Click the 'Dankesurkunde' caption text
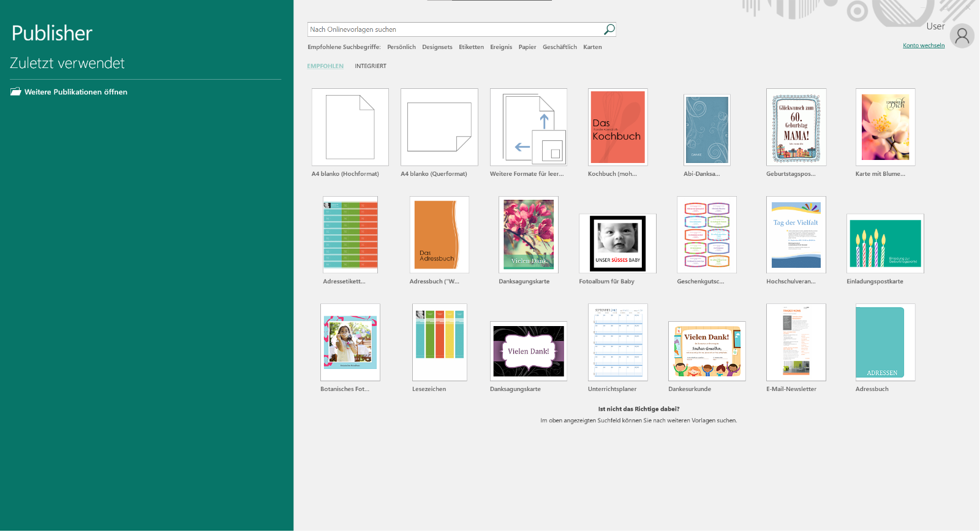Viewport: 980px width, 532px height. click(x=690, y=389)
